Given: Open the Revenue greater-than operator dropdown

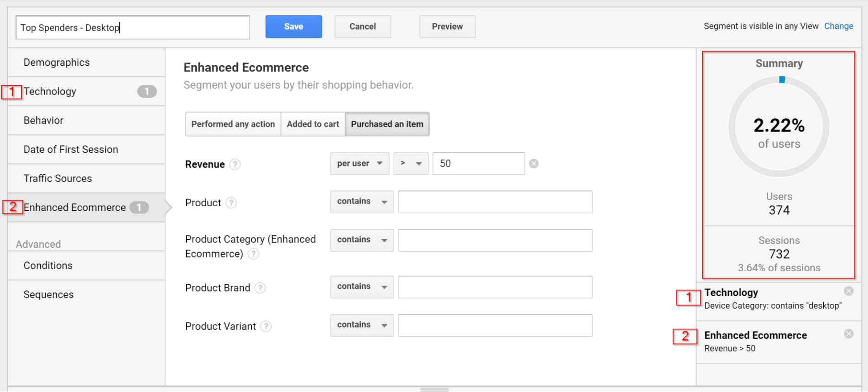Looking at the screenshot, I should click(410, 164).
